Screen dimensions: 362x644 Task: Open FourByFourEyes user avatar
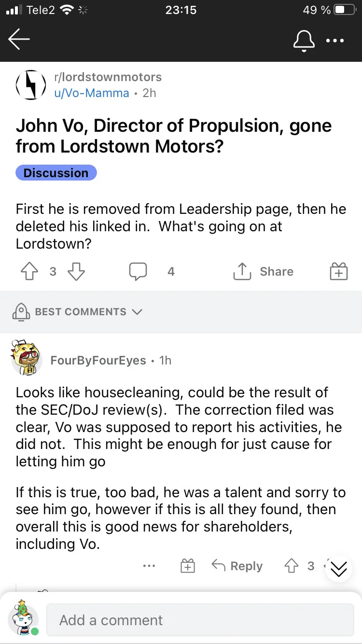click(x=25, y=357)
